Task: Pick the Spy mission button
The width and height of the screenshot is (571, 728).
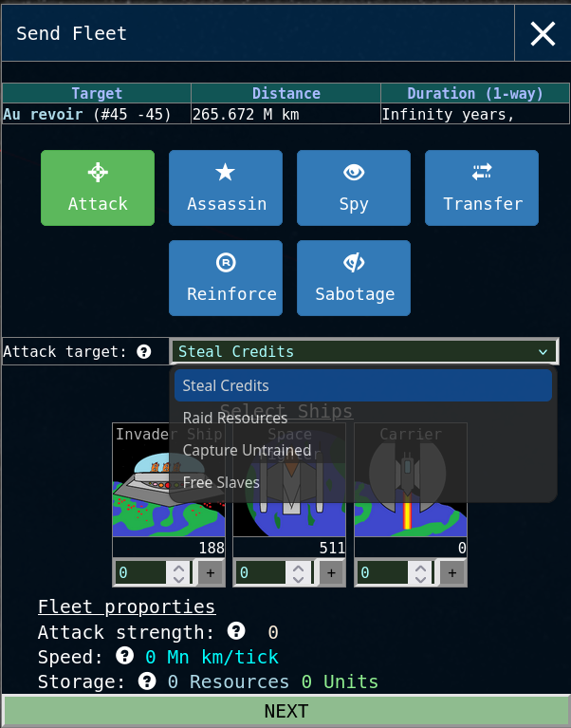Action: coord(354,188)
